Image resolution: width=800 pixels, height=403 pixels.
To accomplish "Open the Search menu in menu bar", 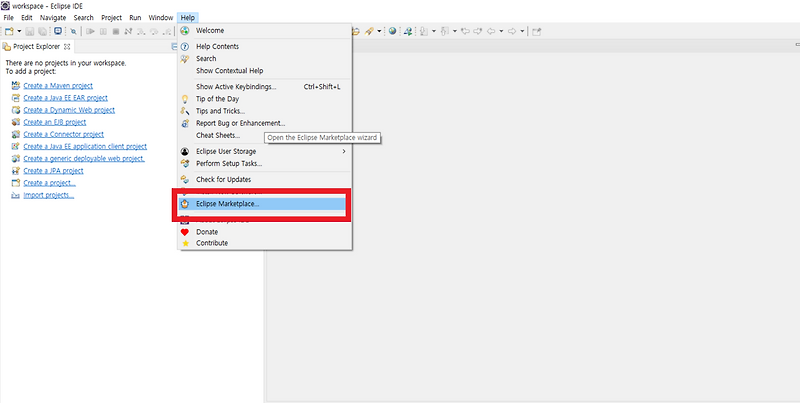I will (x=83, y=17).
